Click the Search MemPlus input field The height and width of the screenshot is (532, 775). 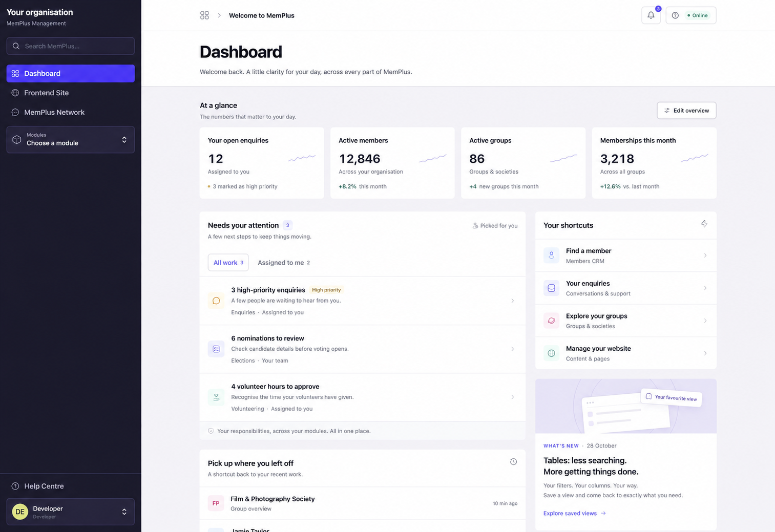coord(71,46)
